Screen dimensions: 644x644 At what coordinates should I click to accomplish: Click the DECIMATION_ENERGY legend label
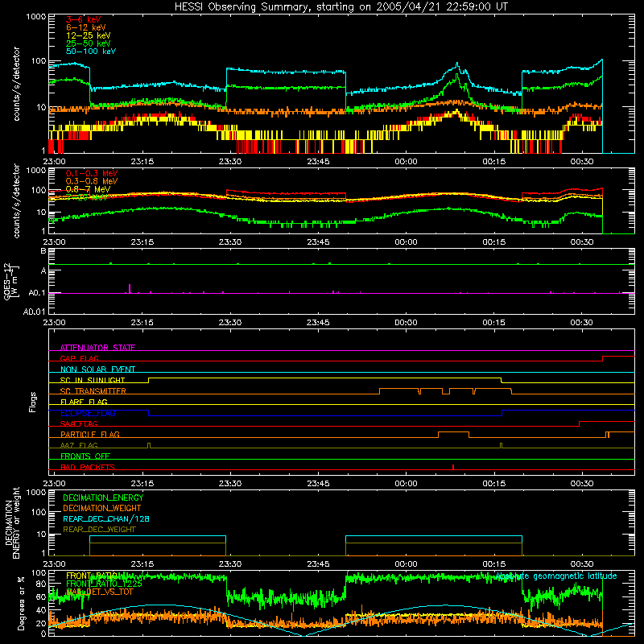[103, 497]
